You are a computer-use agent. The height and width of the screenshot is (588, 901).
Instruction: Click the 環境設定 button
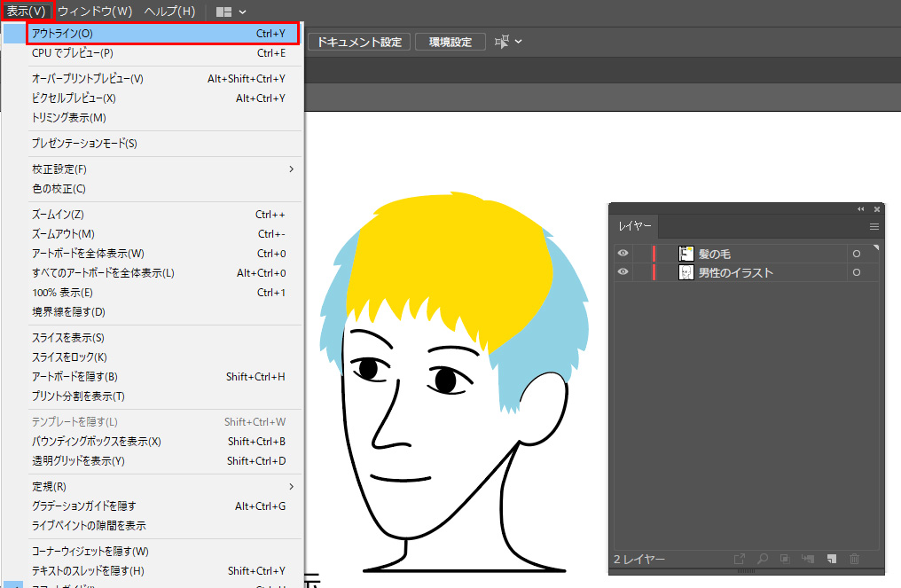(450, 42)
